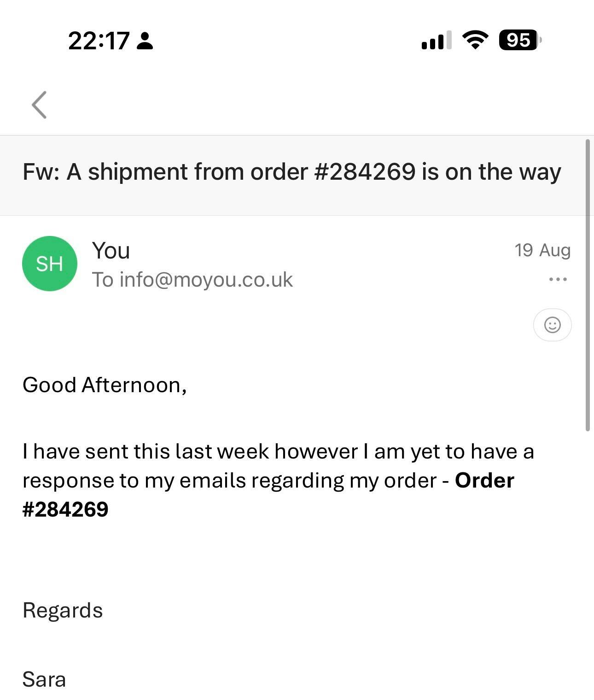The image size is (594, 700).
Task: Tap the battery indicator showing 95
Action: coord(520,40)
